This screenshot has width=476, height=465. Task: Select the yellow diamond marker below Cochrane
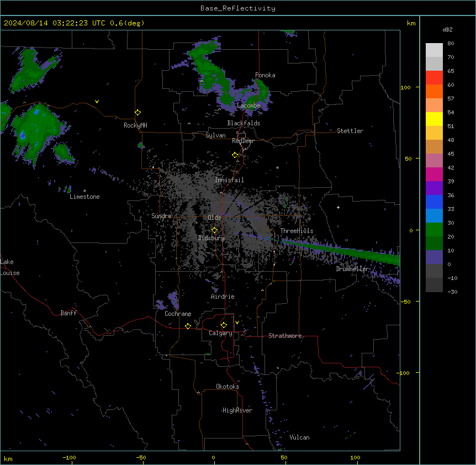click(x=188, y=326)
